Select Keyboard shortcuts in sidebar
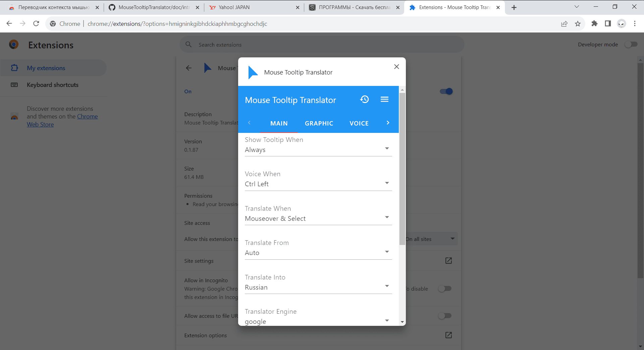The height and width of the screenshot is (350, 644). coord(53,85)
